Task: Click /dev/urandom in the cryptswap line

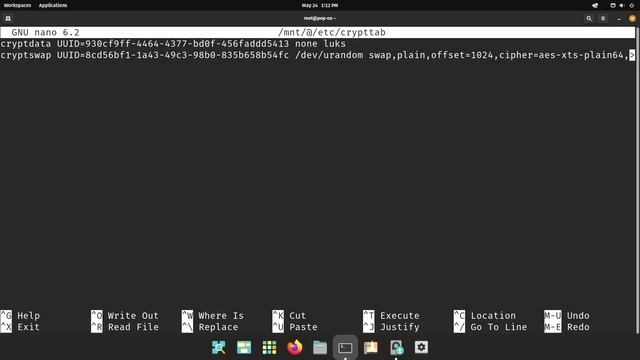Action: point(329,55)
